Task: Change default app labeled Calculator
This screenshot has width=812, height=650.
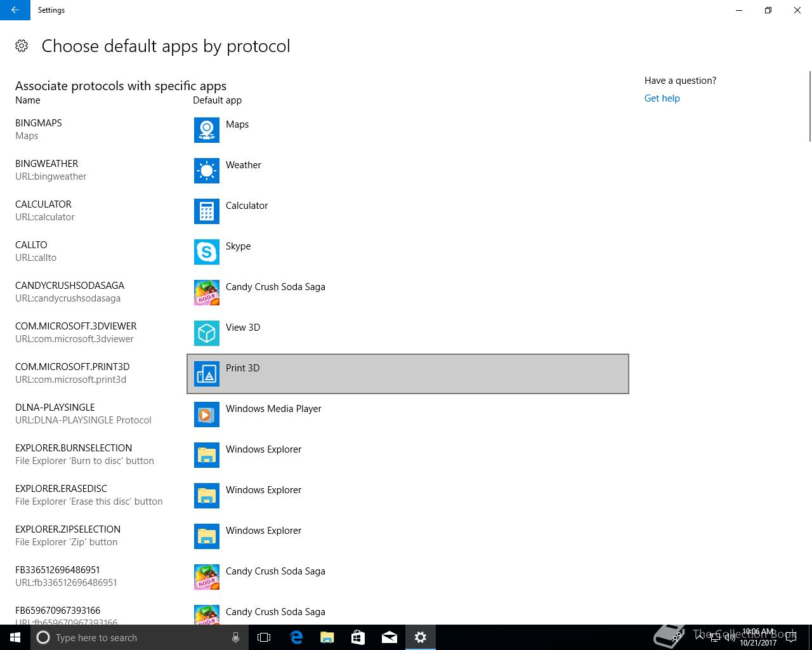Action: click(x=408, y=211)
